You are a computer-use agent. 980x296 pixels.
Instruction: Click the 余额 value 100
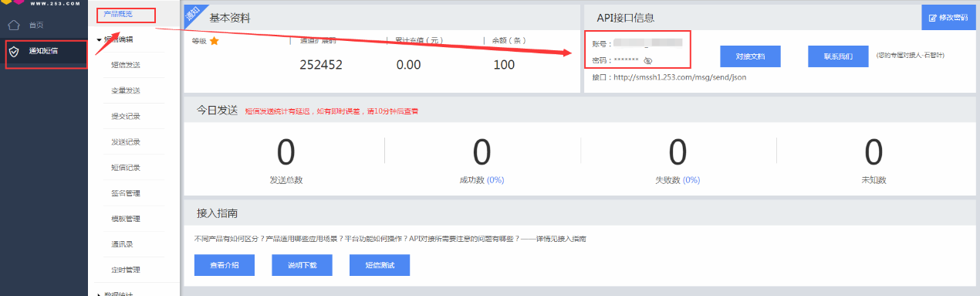504,65
